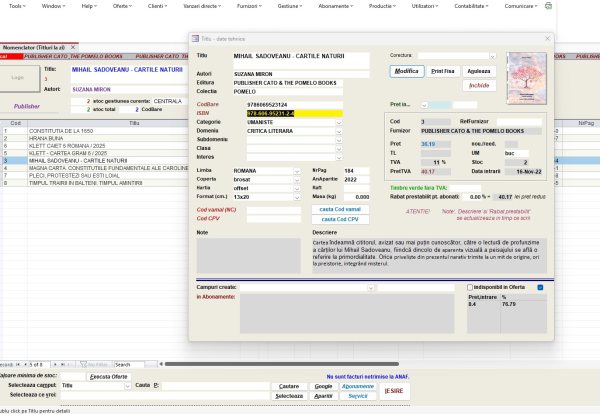This screenshot has height=414, width=600.
Task: Open the Tools menu
Action: pyautogui.click(x=17, y=6)
